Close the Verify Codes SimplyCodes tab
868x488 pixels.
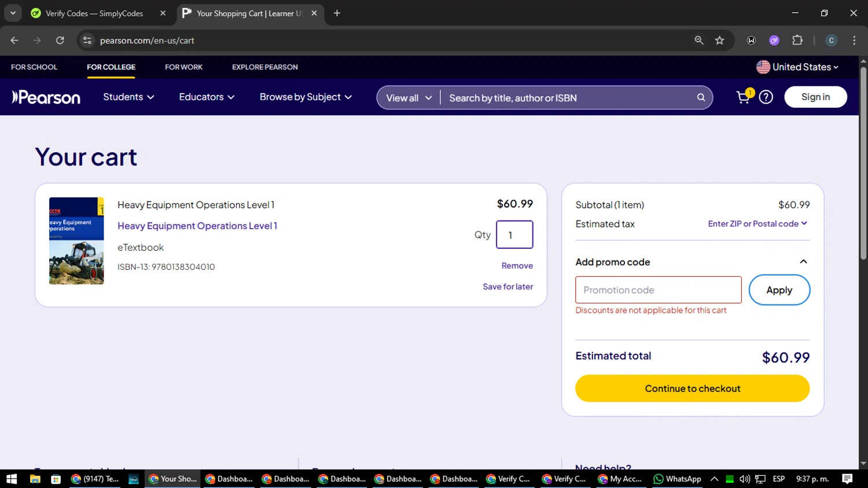tap(163, 13)
